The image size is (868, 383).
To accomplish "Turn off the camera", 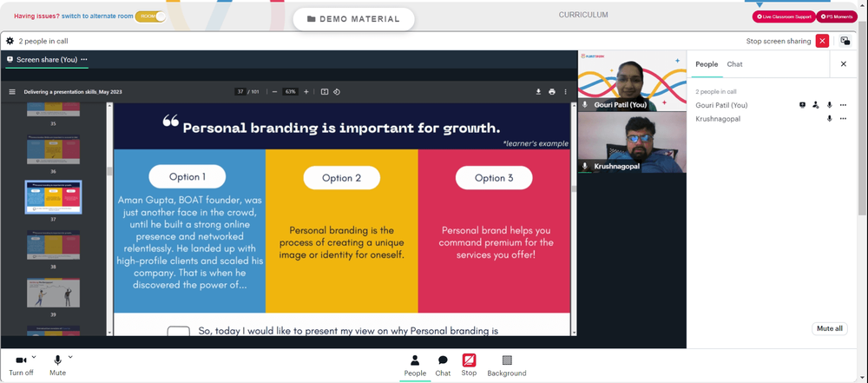I will pyautogui.click(x=21, y=366).
